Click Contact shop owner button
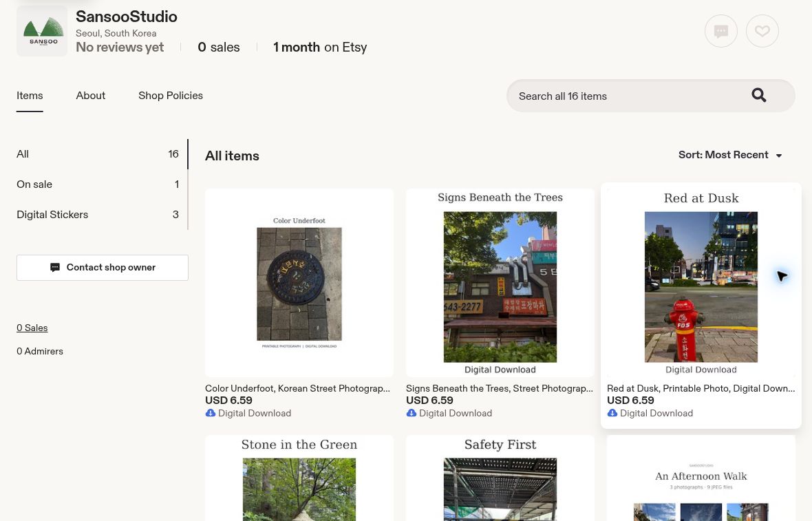This screenshot has width=812, height=521. pos(103,267)
